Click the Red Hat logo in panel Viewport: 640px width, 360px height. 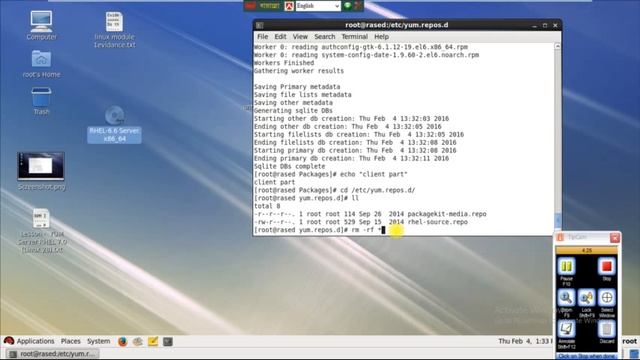[9, 341]
